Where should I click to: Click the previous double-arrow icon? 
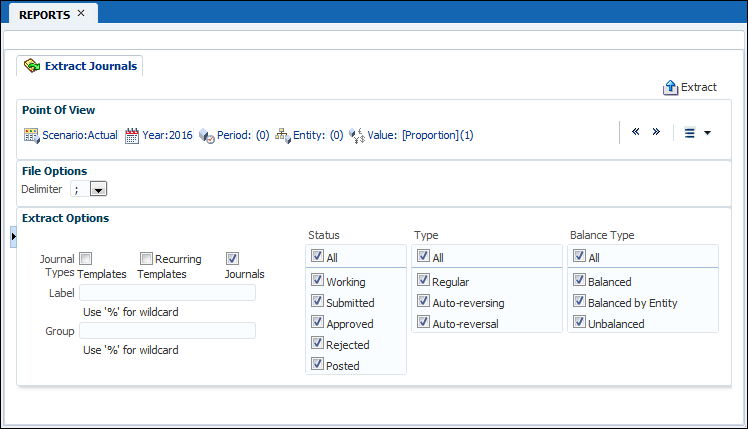[636, 132]
